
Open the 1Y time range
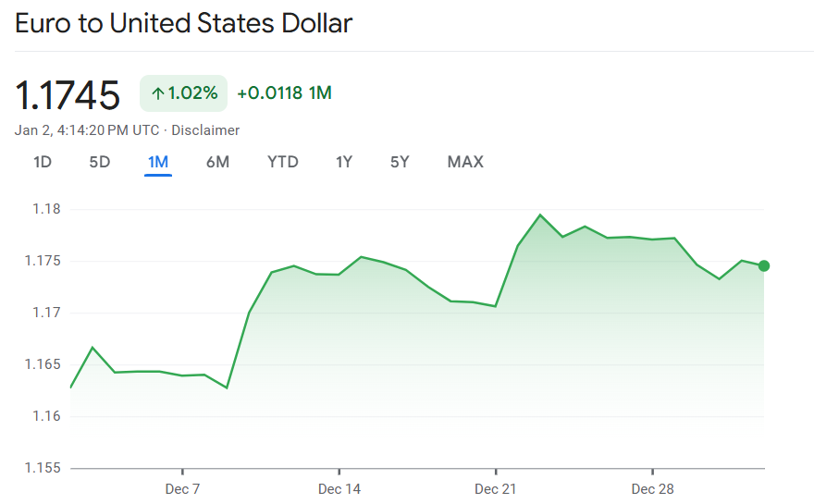point(344,162)
